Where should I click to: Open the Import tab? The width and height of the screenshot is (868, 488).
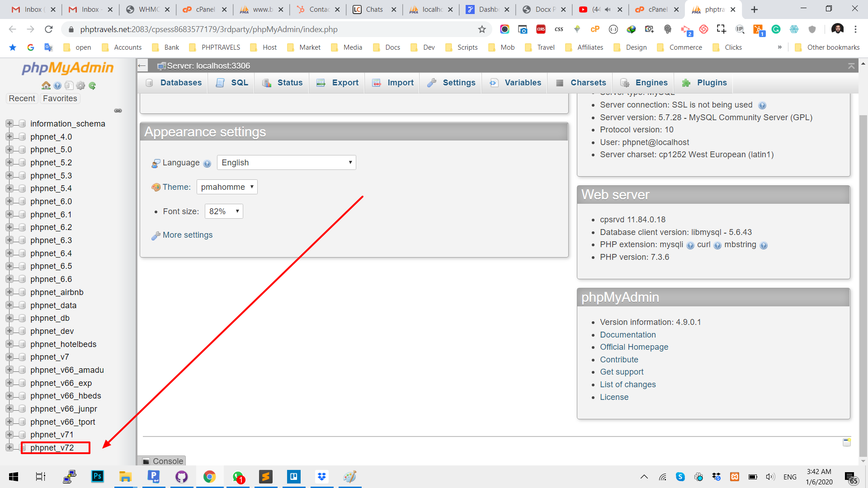coord(393,83)
